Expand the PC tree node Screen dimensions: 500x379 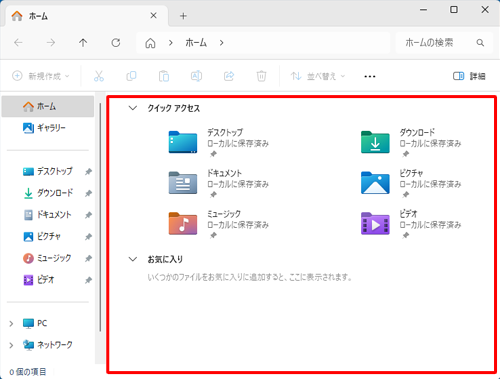pyautogui.click(x=11, y=323)
